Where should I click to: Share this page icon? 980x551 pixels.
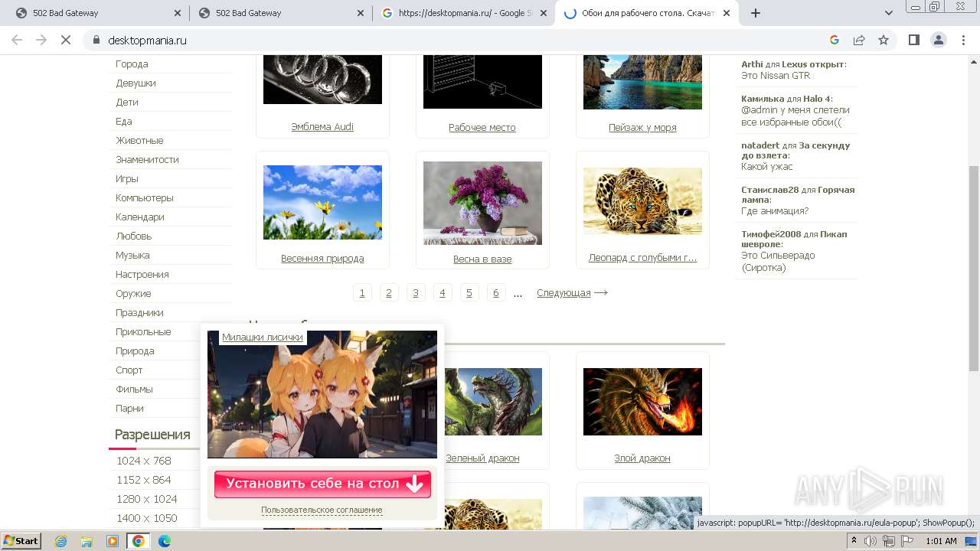click(x=859, y=40)
